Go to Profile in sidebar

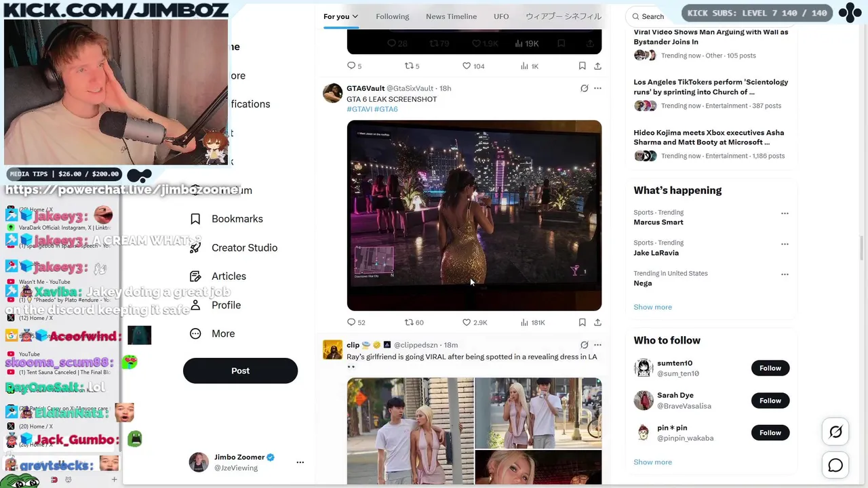[216, 305]
